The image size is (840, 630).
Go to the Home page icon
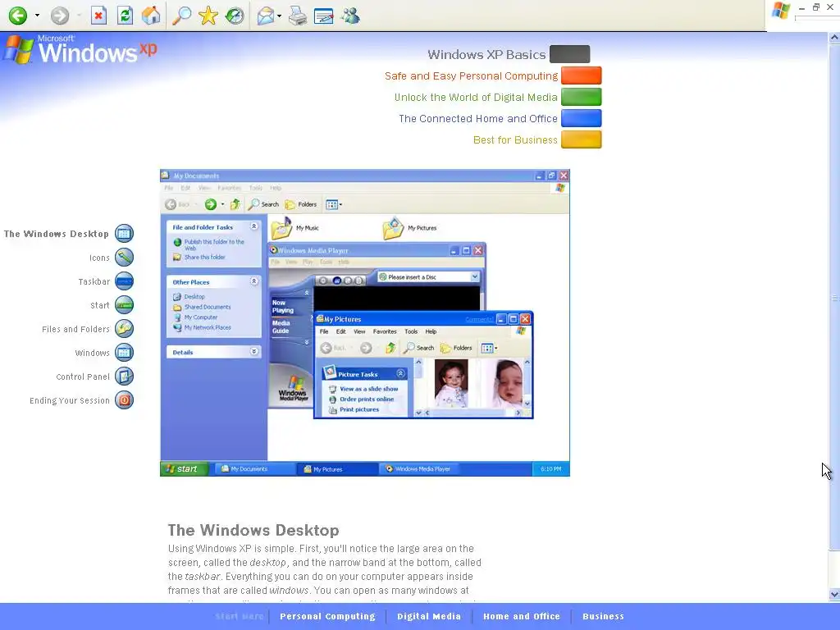pyautogui.click(x=151, y=16)
